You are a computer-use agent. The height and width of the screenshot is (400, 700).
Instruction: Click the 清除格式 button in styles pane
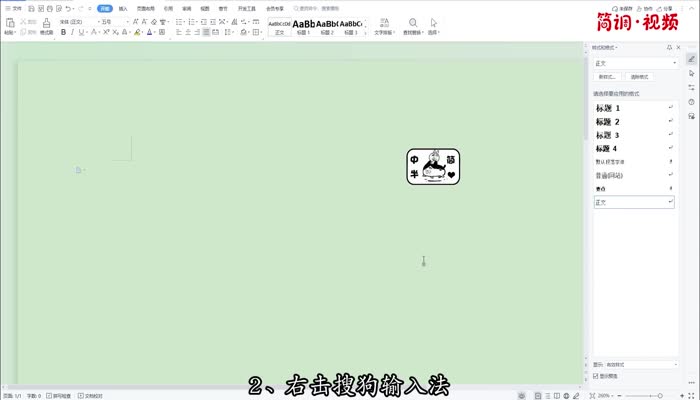[638, 77]
